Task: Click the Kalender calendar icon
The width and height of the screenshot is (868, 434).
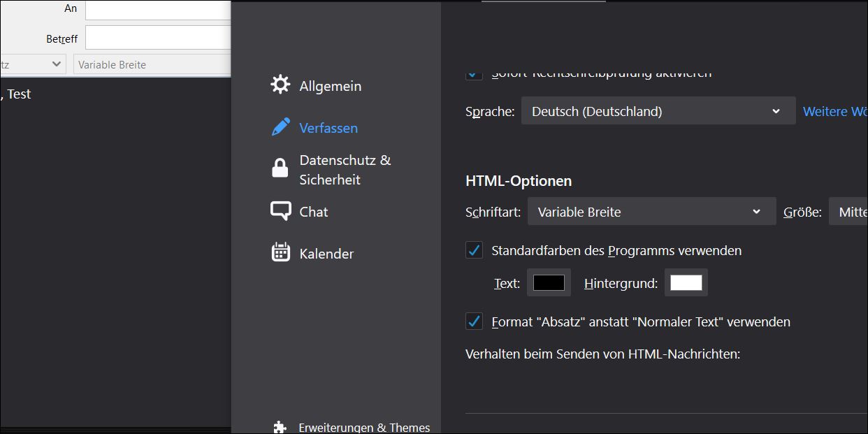Action: (x=280, y=252)
